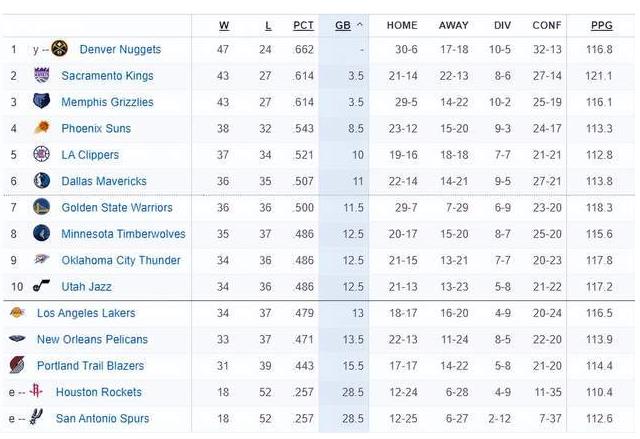Open the New Orleans Pelicans link

(x=92, y=339)
